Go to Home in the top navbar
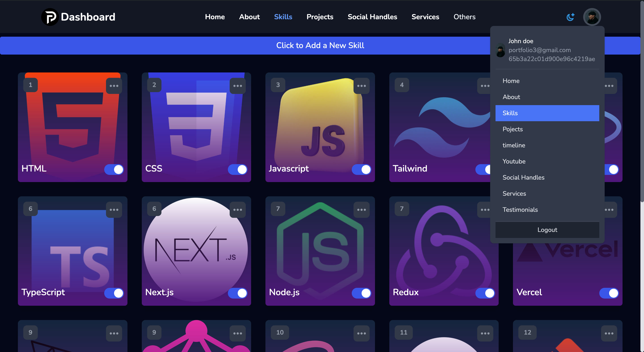This screenshot has width=644, height=352. 215,17
